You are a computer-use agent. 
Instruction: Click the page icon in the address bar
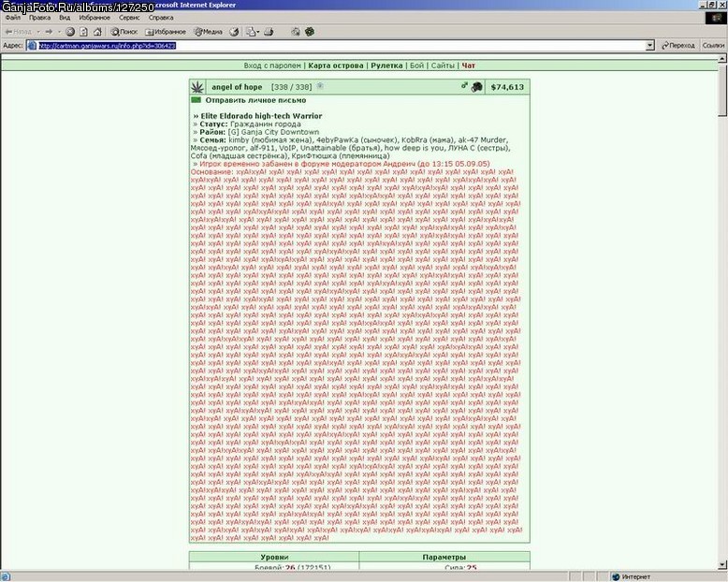32,46
